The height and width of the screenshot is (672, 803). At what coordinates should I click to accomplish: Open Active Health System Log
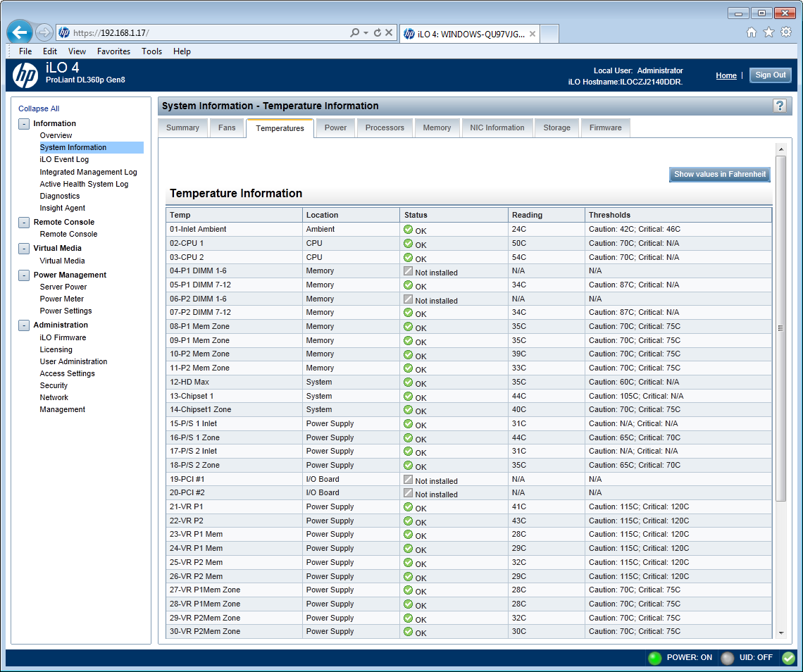click(84, 185)
